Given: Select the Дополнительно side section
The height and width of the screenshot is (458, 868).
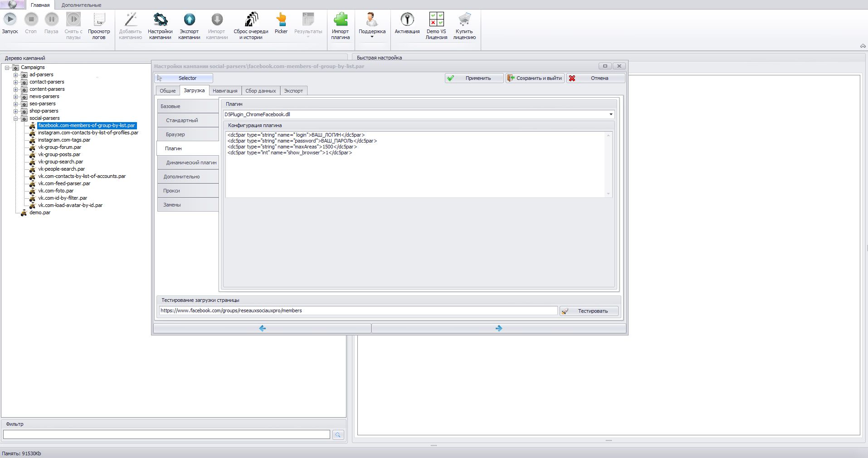Looking at the screenshot, I should point(188,177).
